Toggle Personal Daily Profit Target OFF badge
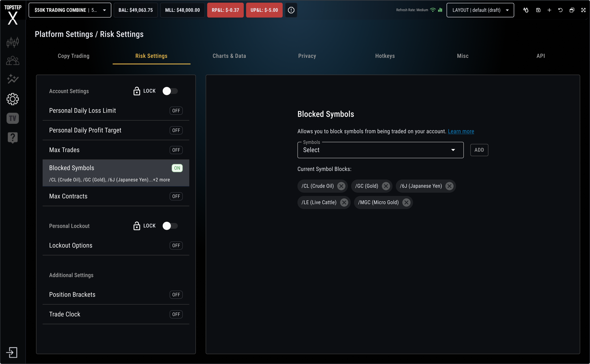590x364 pixels. pos(176,130)
